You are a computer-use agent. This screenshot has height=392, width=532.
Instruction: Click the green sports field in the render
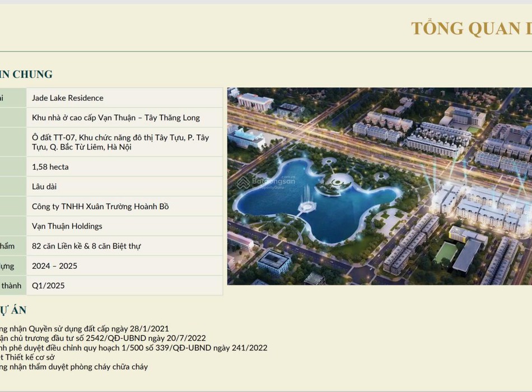[446, 253]
